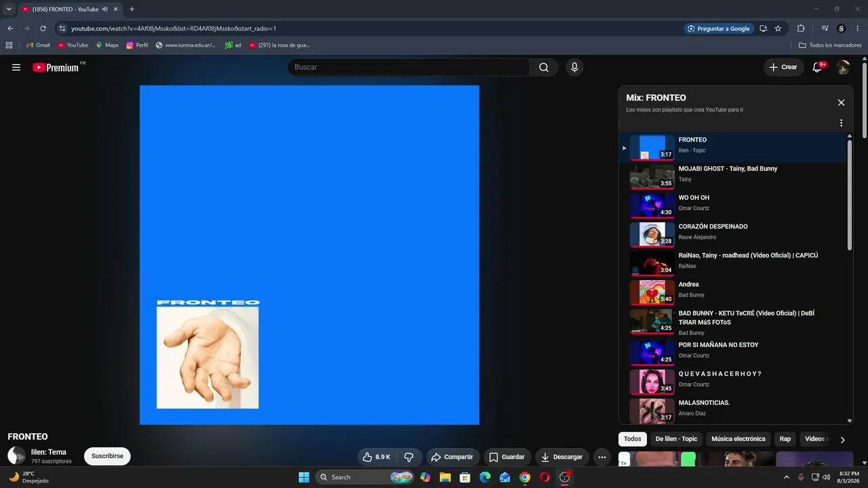This screenshot has width=868, height=488.
Task: Create new content with Crear
Action: 783,67
